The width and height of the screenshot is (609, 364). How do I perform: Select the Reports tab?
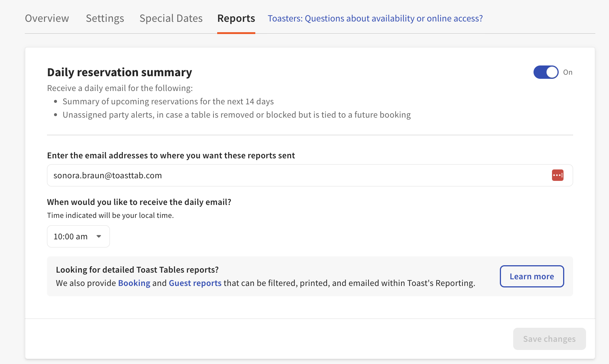[236, 18]
